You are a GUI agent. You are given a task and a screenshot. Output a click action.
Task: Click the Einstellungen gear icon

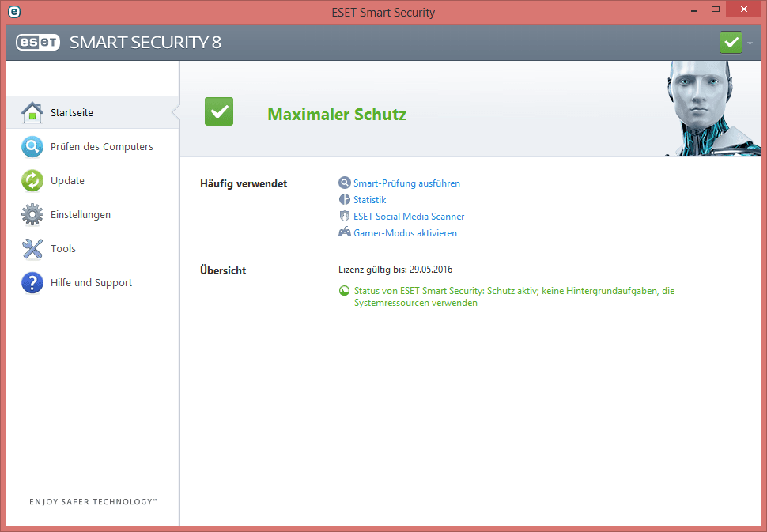click(x=32, y=215)
